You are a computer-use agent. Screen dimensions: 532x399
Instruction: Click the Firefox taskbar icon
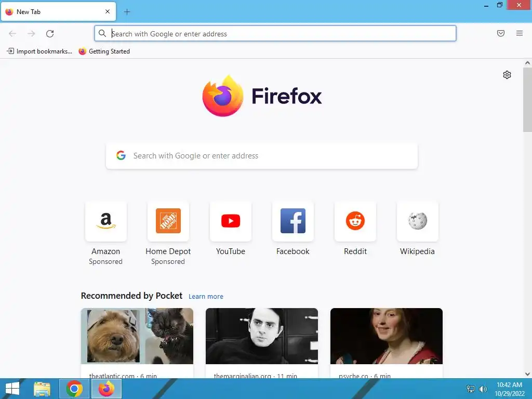click(107, 389)
